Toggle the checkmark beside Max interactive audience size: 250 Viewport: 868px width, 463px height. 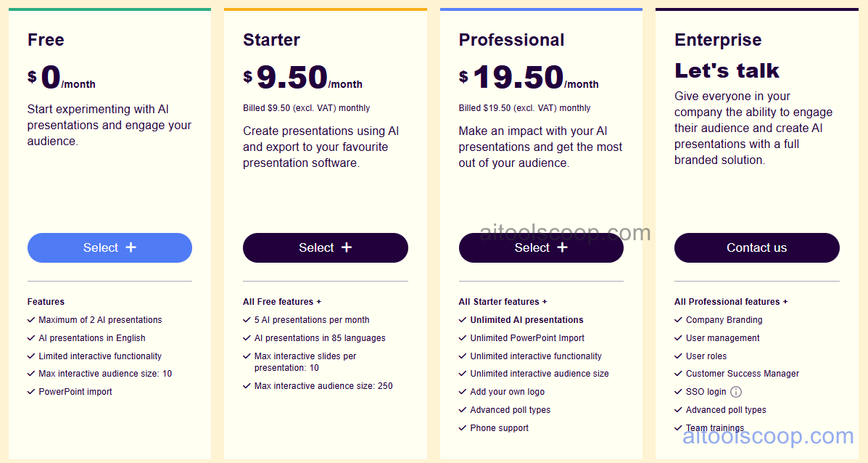tap(247, 385)
